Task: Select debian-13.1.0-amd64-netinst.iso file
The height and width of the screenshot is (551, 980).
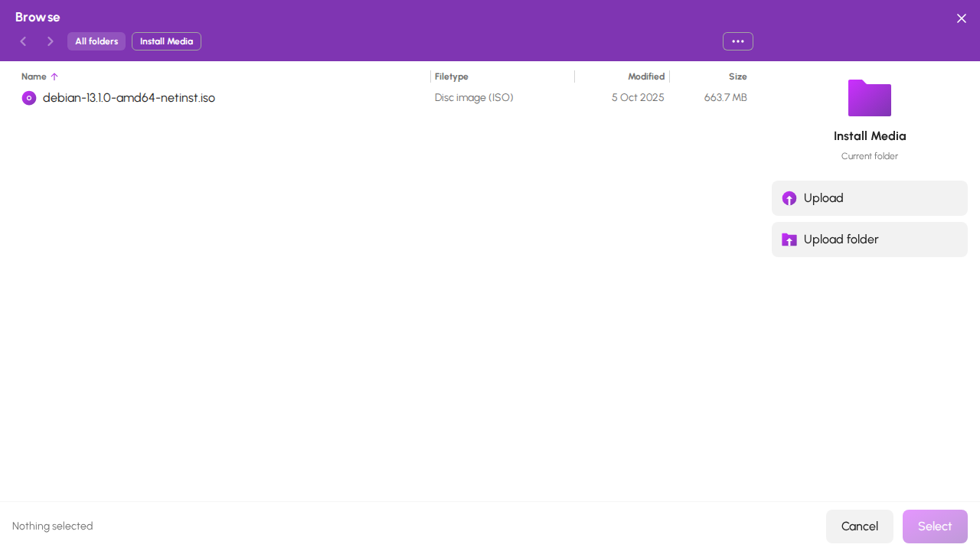Action: (x=129, y=98)
